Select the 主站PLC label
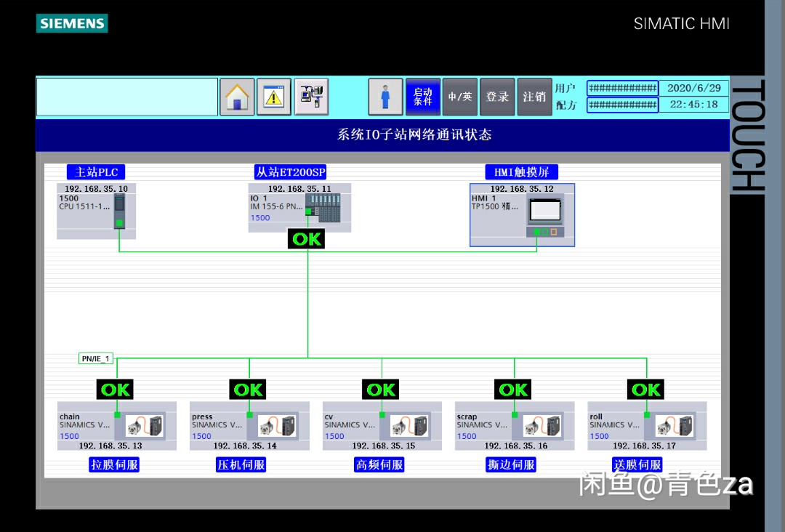The width and height of the screenshot is (785, 532). [x=96, y=172]
